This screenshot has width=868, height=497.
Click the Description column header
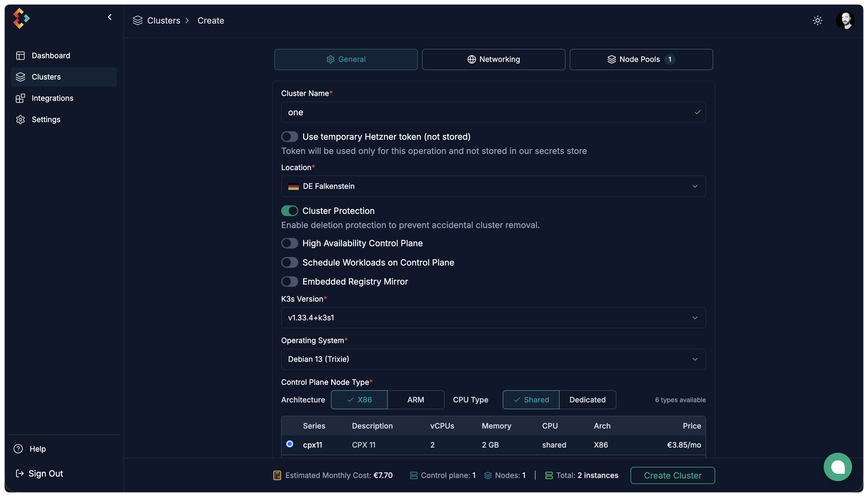click(x=372, y=426)
